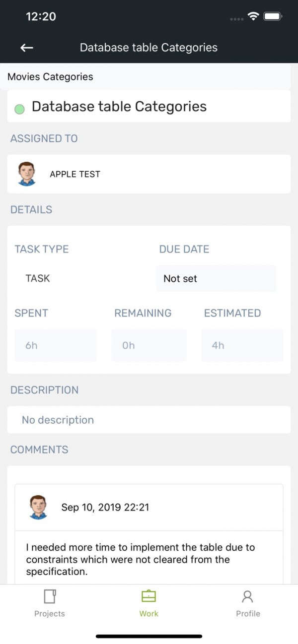Image resolution: width=298 pixels, height=644 pixels.
Task: Tap the Estimated field showing 4h
Action: (x=242, y=345)
